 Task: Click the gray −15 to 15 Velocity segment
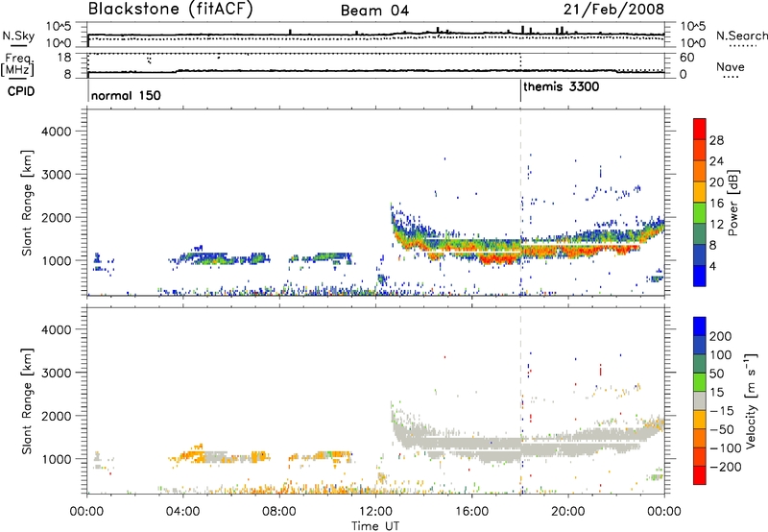[x=700, y=400]
